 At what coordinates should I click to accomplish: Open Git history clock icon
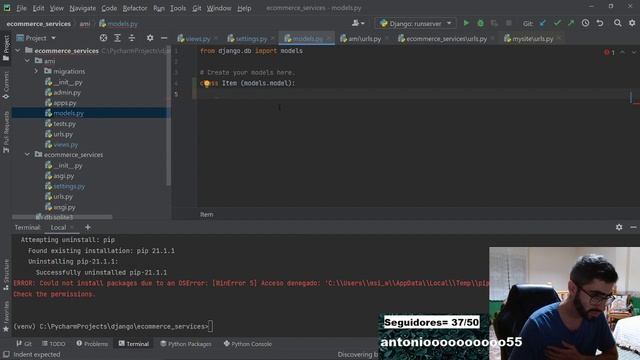585,23
